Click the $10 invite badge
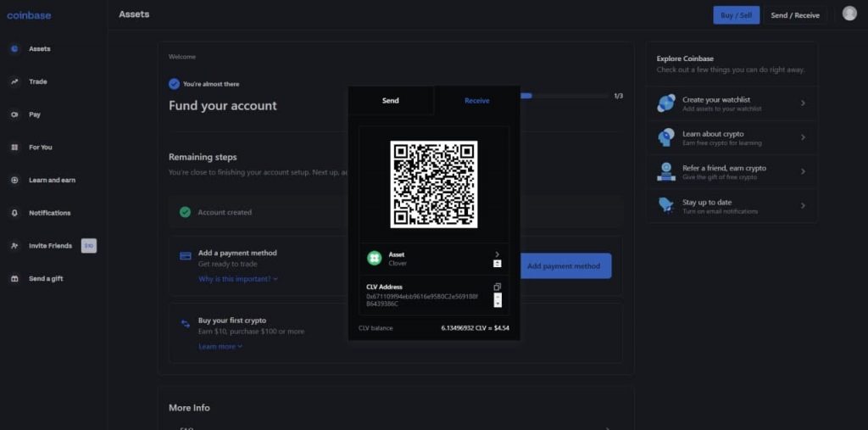868x430 pixels. point(88,245)
